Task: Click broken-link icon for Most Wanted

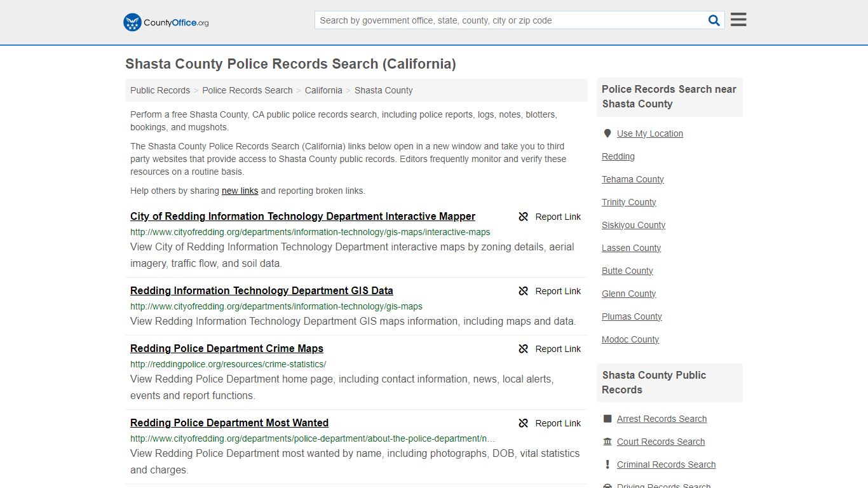Action: (x=524, y=423)
